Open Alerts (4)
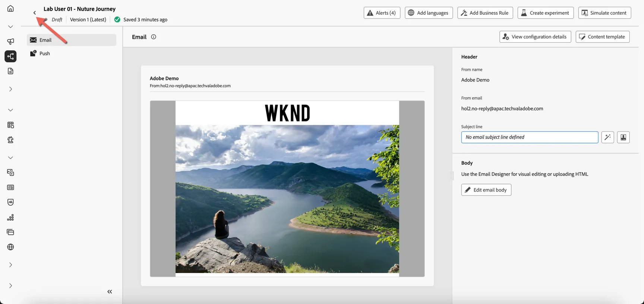Viewport: 644px width, 304px height. point(382,13)
